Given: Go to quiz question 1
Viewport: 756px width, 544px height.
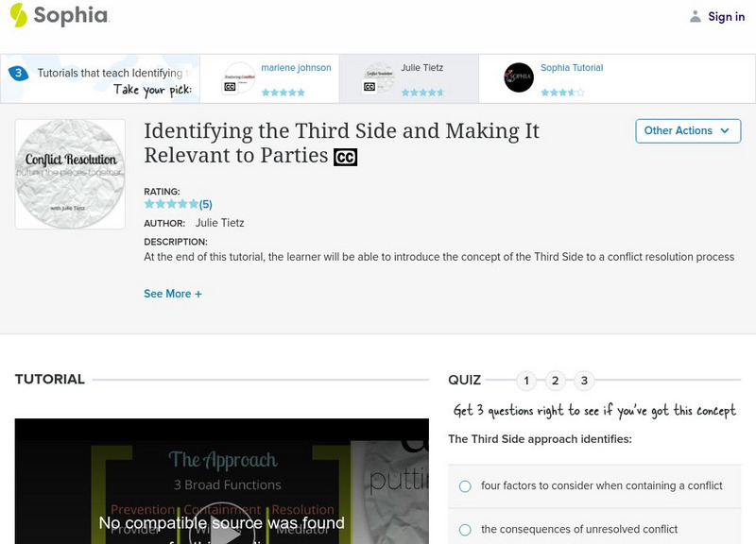Looking at the screenshot, I should click(x=526, y=381).
